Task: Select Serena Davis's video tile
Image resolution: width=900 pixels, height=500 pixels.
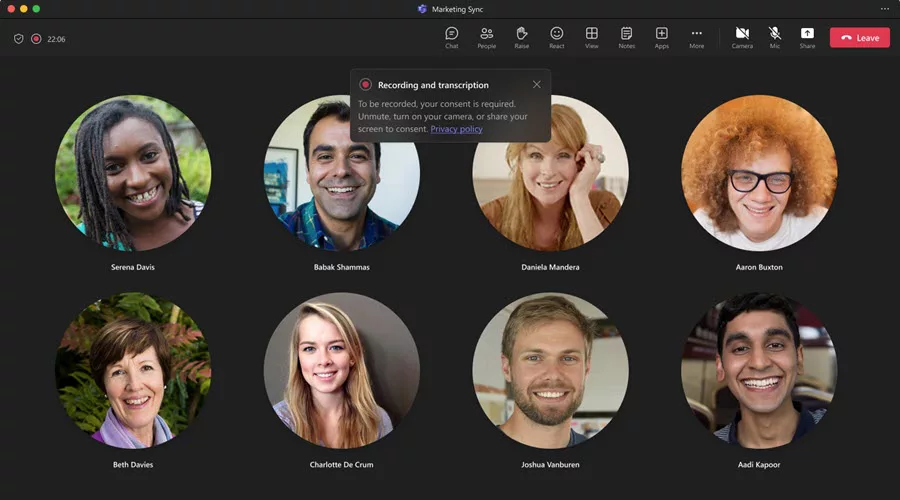Action: [133, 173]
